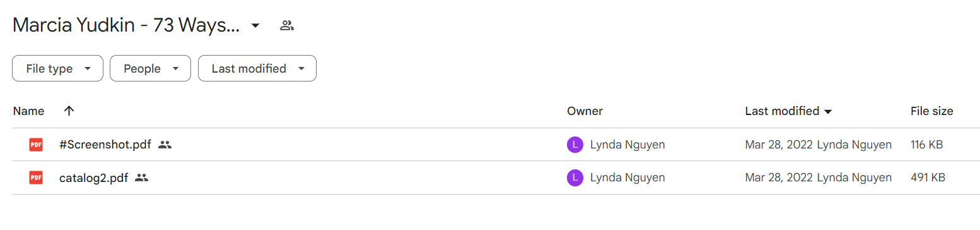Open the File type filter dropdown
Viewport: 980px width, 230px height.
57,68
